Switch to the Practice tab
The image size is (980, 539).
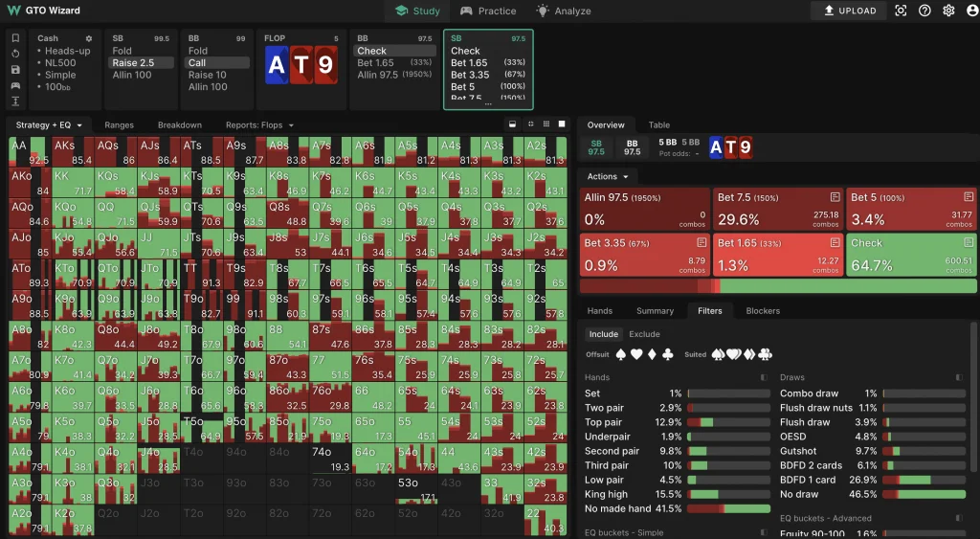488,11
